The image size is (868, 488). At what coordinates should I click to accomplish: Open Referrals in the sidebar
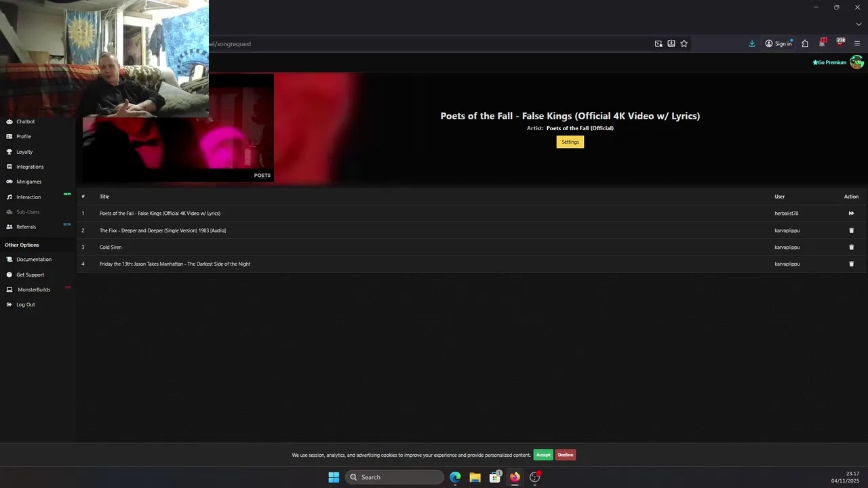(26, 227)
